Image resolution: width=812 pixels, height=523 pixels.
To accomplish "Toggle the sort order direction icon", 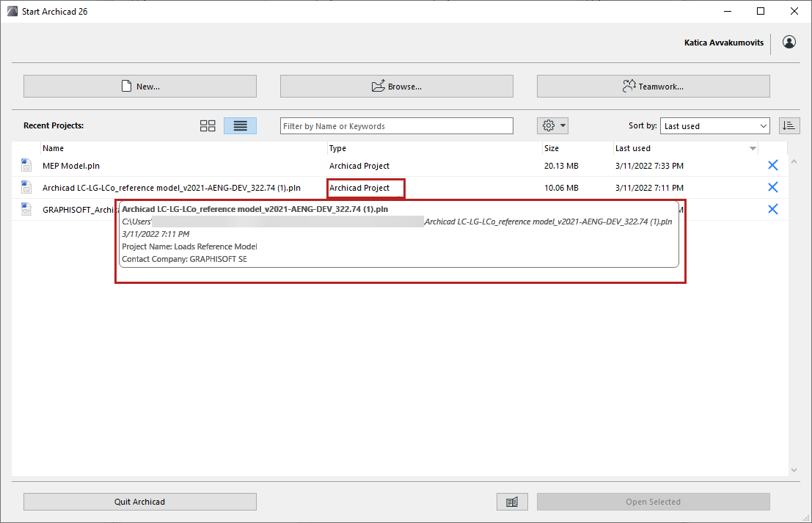I will pos(789,125).
